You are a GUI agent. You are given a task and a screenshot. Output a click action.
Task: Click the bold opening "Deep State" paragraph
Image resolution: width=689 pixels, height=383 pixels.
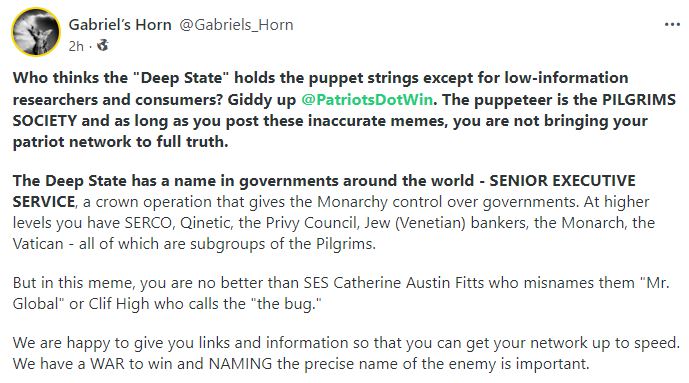coord(344,110)
